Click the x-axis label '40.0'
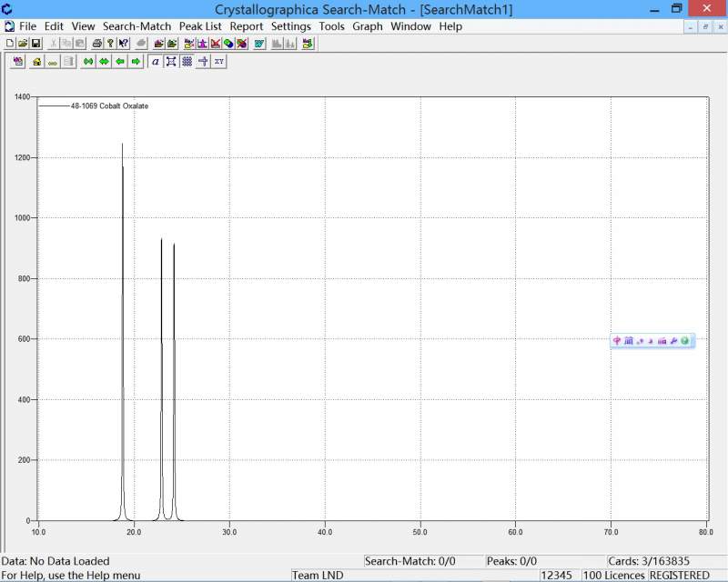Image resolution: width=728 pixels, height=582 pixels. [x=325, y=532]
